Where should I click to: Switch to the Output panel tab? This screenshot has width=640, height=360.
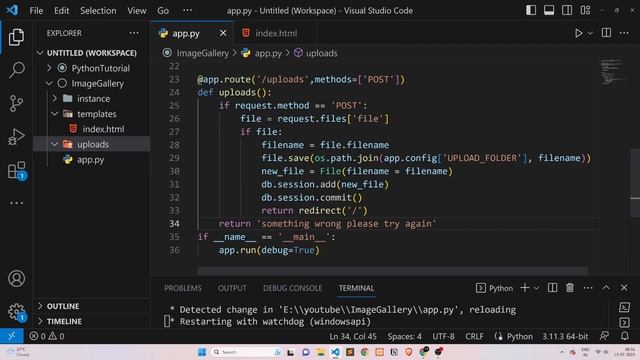(232, 288)
